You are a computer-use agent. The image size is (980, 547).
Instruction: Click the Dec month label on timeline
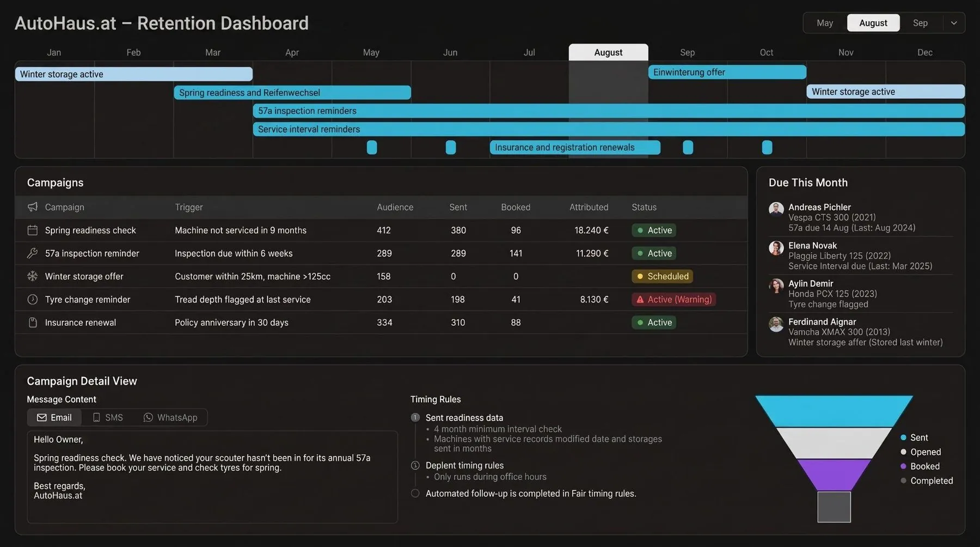925,52
